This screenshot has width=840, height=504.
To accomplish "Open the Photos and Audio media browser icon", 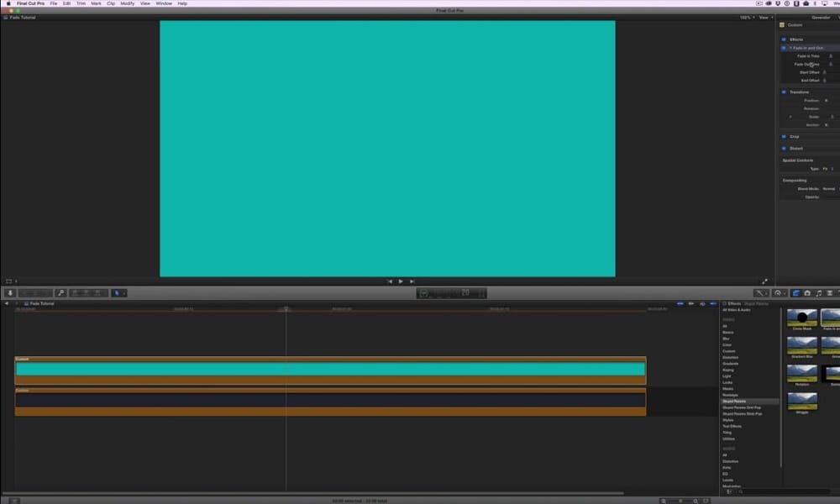I will (x=807, y=293).
